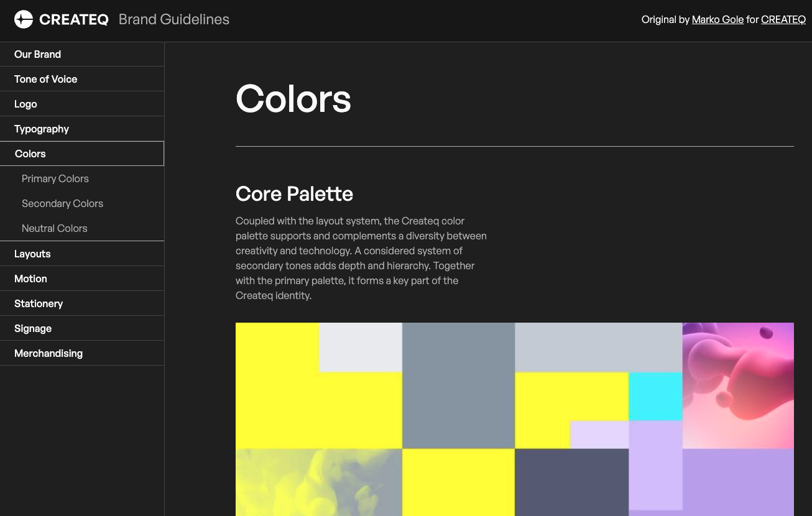
Task: Click the CREATEQ link in the header
Action: [x=783, y=19]
